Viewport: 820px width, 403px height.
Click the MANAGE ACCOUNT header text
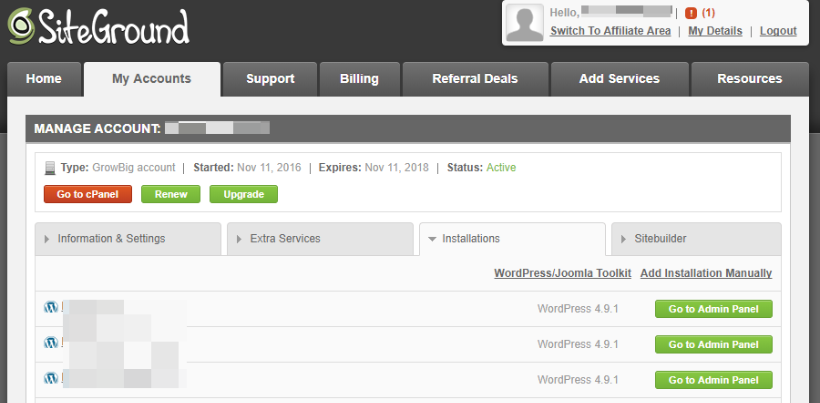[x=97, y=129]
